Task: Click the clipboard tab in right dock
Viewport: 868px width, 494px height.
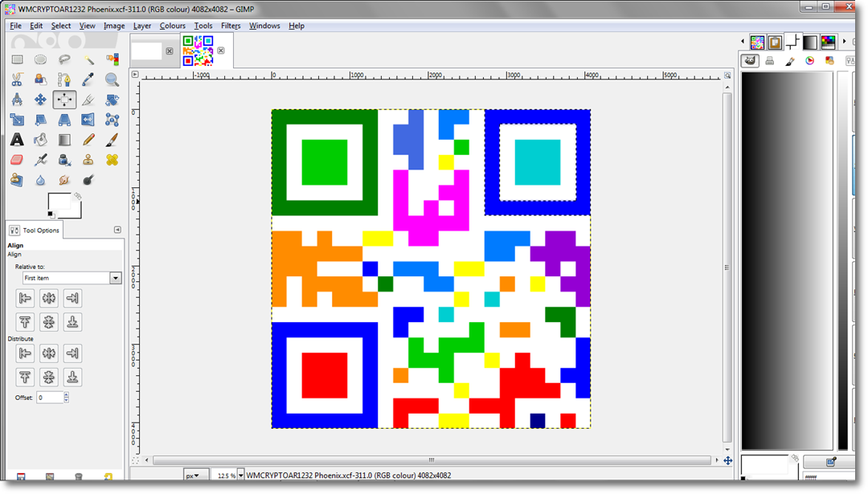Action: 775,42
